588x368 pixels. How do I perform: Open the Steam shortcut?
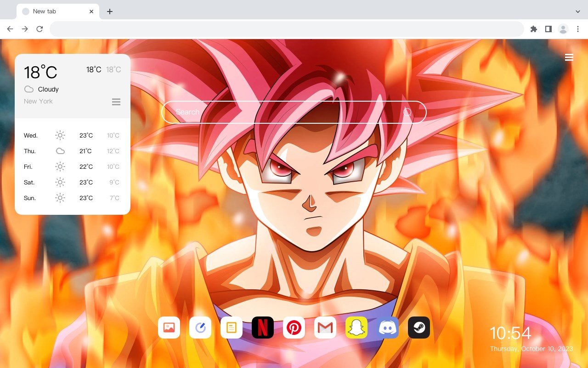coord(419,328)
